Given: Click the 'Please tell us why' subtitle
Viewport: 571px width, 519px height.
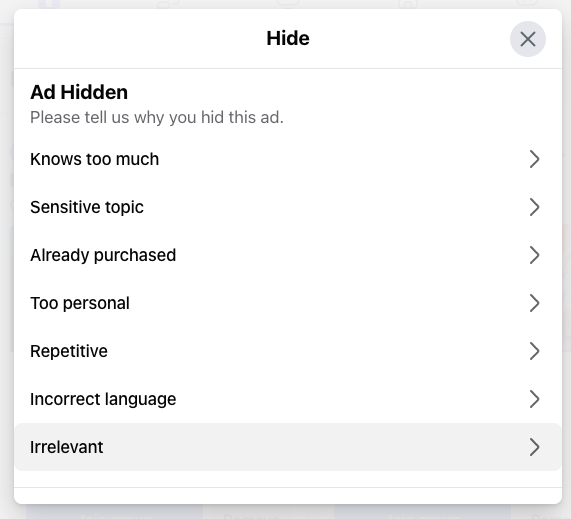Looking at the screenshot, I should [157, 118].
